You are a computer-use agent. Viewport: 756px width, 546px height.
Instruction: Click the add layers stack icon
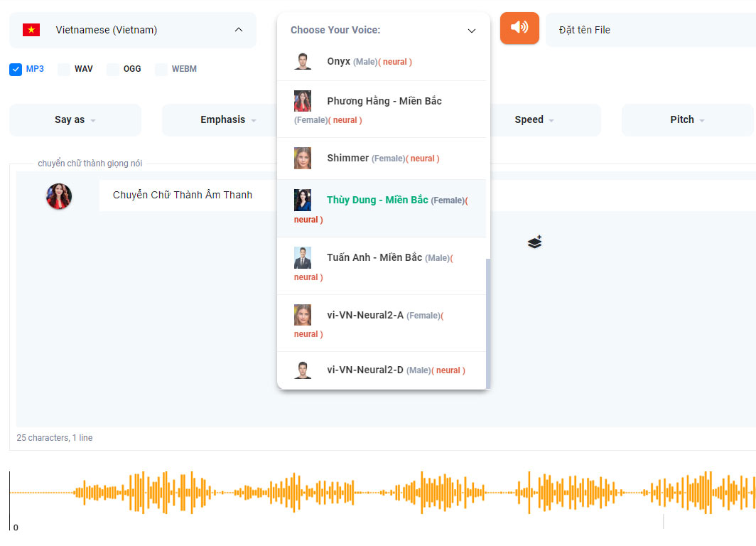(x=535, y=242)
